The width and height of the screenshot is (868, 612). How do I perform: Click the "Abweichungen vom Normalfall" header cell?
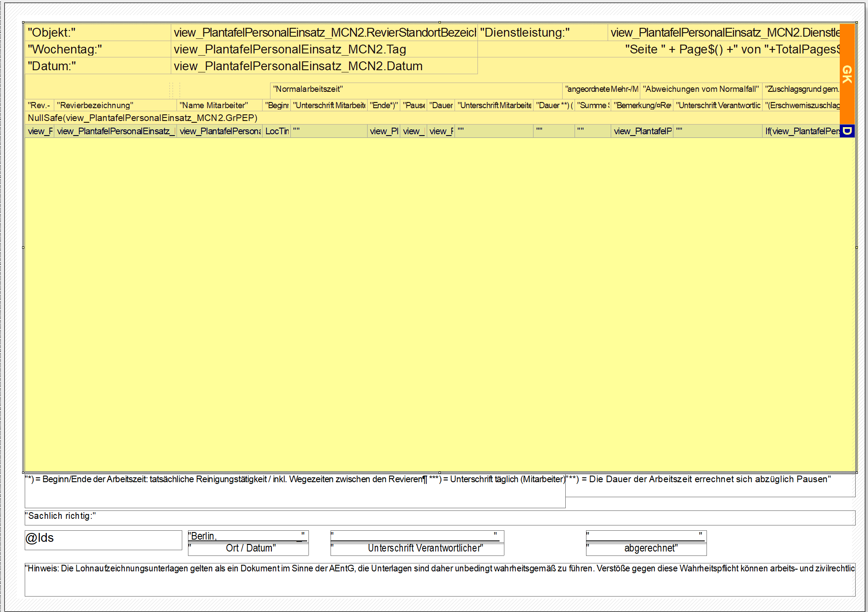pyautogui.click(x=700, y=89)
